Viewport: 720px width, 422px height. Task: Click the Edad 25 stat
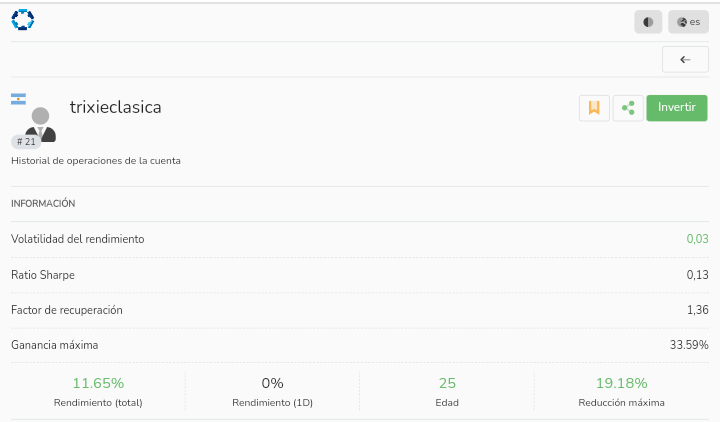(447, 391)
